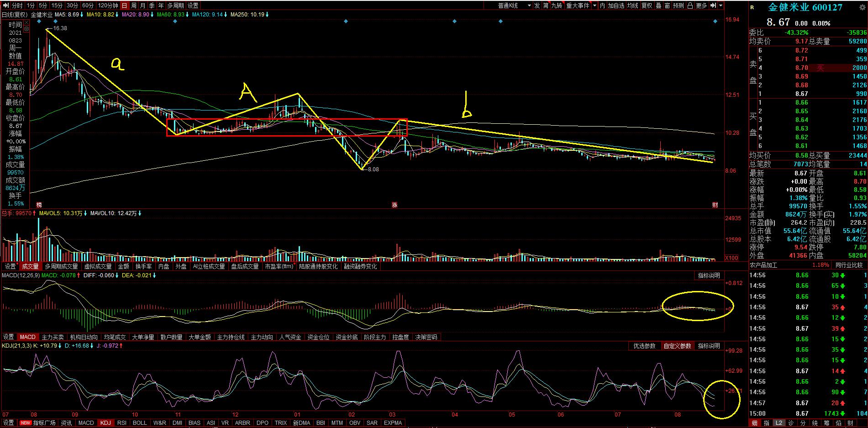Click the 16.38 high price label on chart
The width and height of the screenshot is (868, 428).
tap(60, 28)
